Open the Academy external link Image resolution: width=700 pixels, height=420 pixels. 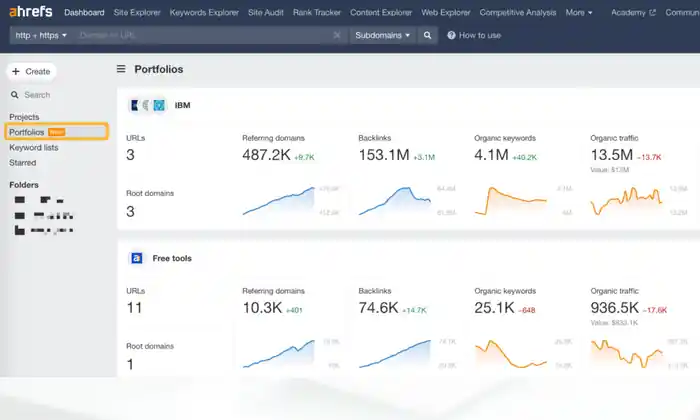tap(633, 12)
